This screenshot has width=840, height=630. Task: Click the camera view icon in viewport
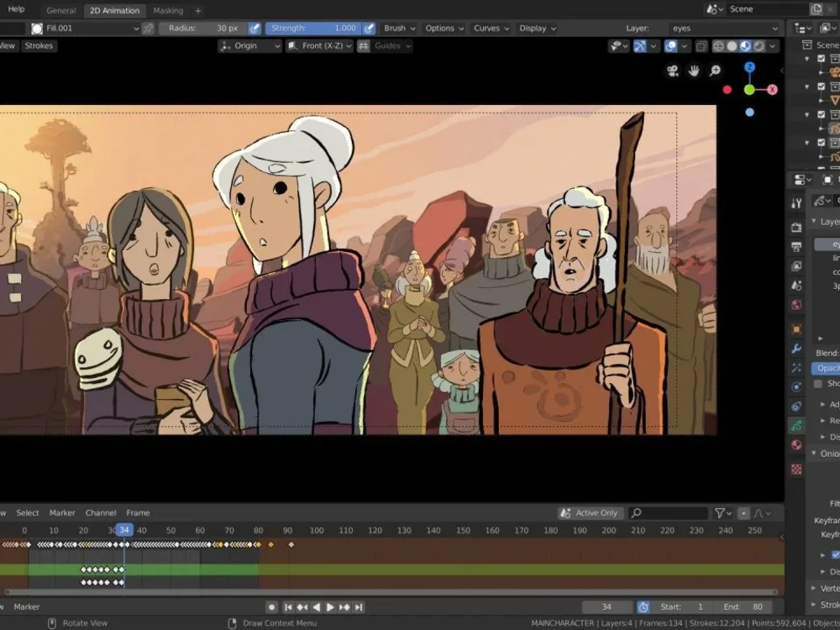pyautogui.click(x=672, y=71)
